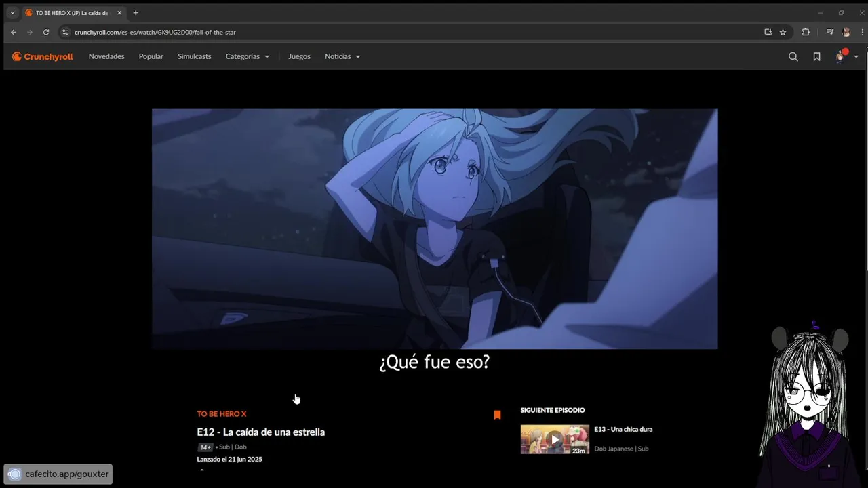Open Chrome three-dot menu
The image size is (868, 488).
tap(862, 32)
